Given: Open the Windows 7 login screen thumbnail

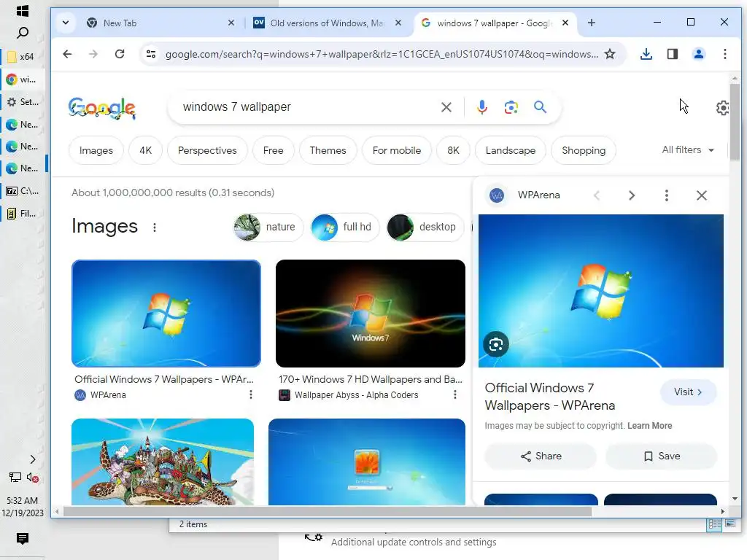Looking at the screenshot, I should 367,462.
